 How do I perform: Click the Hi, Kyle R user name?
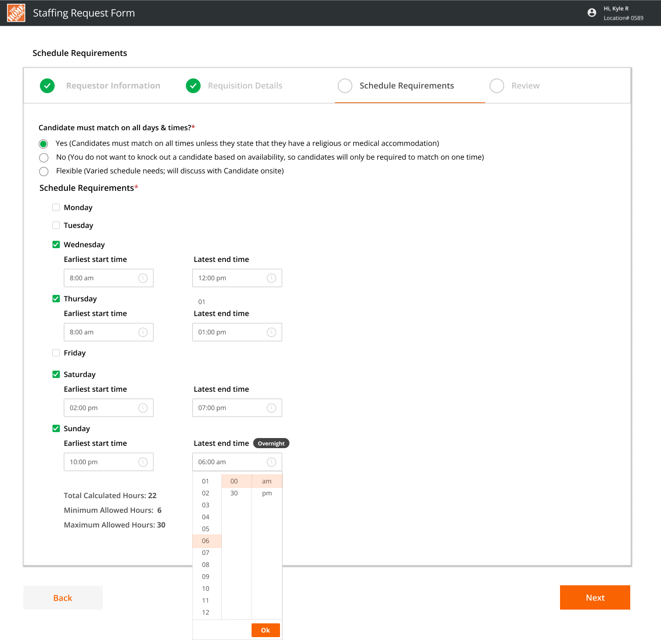616,9
